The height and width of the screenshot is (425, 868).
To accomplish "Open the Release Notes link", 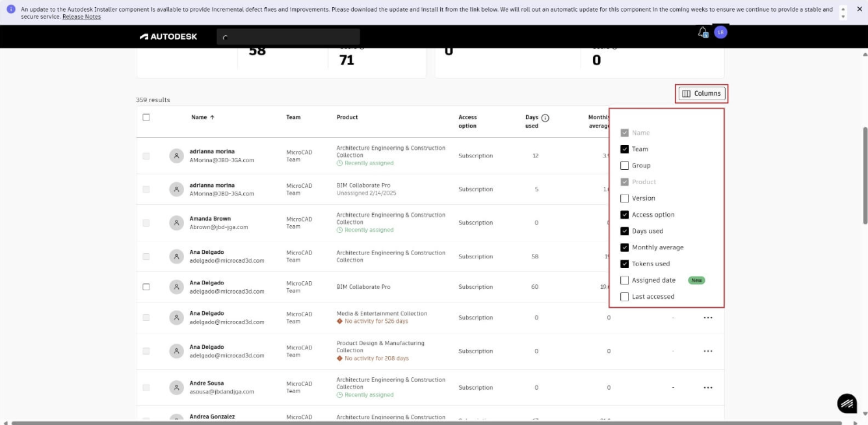I will (x=81, y=17).
